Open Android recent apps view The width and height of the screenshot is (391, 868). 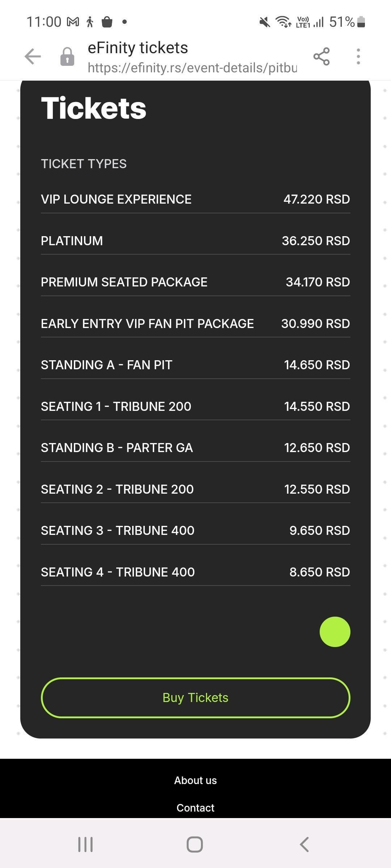[x=85, y=844]
